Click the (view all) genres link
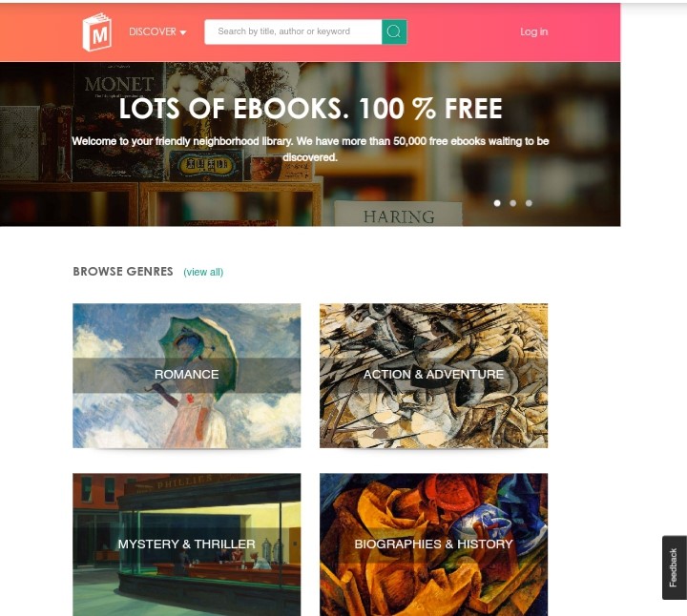Image resolution: width=687 pixels, height=616 pixels. point(203,272)
